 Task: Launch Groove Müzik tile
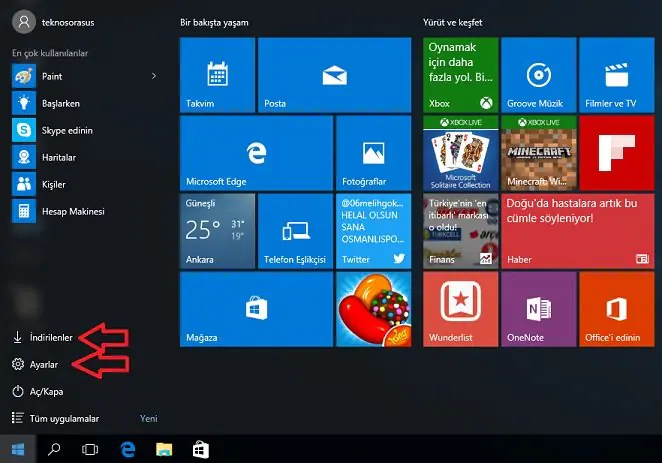pos(539,74)
